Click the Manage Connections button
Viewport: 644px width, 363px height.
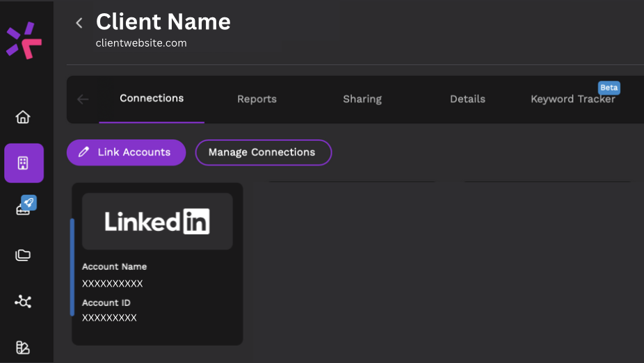click(264, 152)
